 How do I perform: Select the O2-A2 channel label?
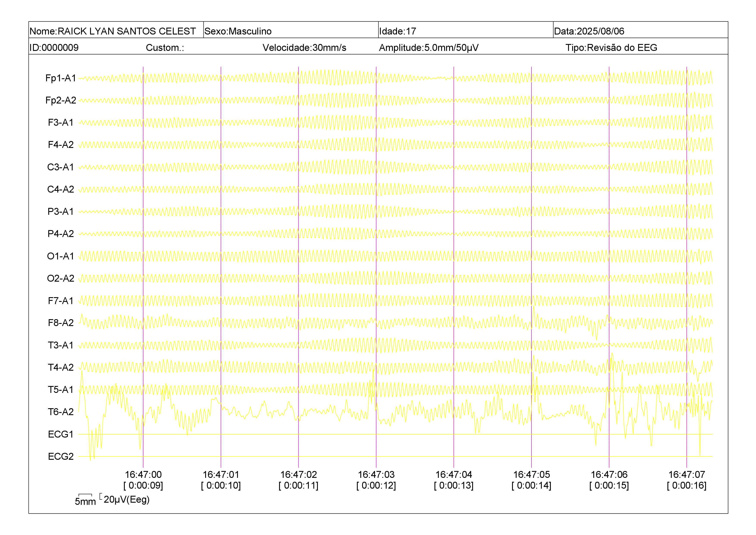click(61, 278)
